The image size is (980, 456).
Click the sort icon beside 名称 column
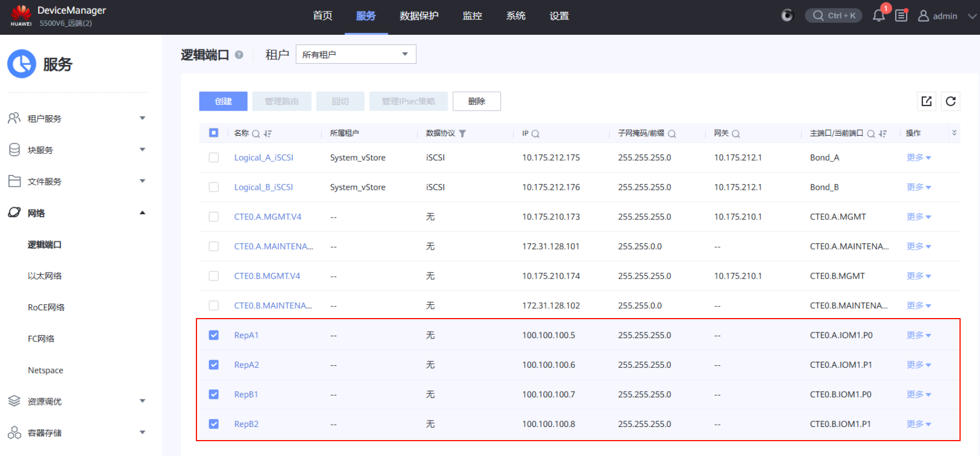point(268,134)
